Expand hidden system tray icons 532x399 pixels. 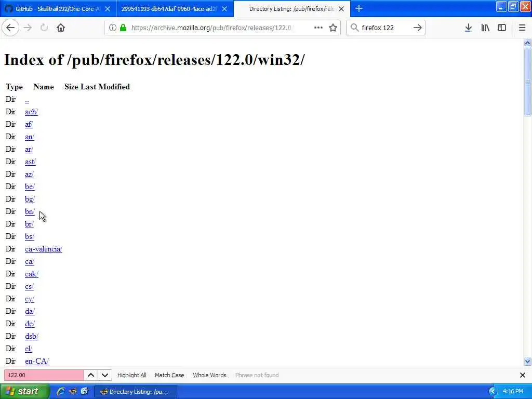click(x=493, y=392)
